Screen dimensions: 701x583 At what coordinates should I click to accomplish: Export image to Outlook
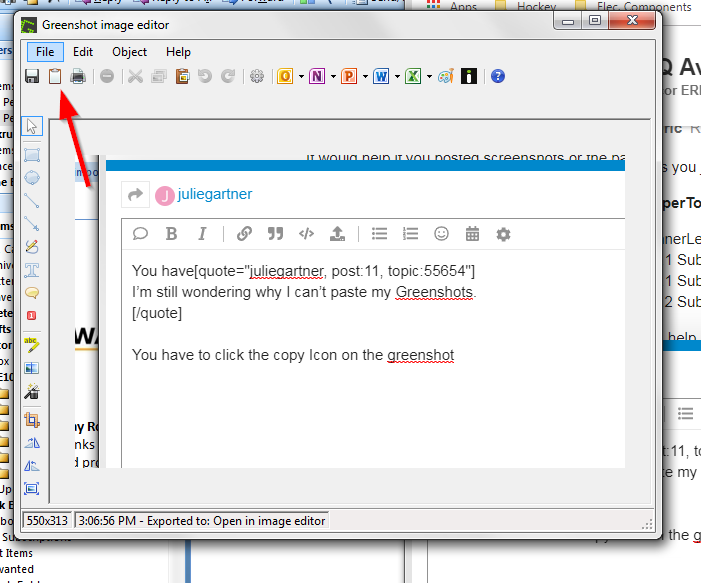(285, 76)
